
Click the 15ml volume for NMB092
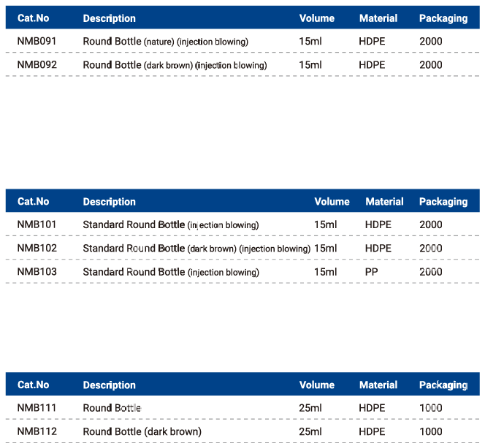pos(310,64)
